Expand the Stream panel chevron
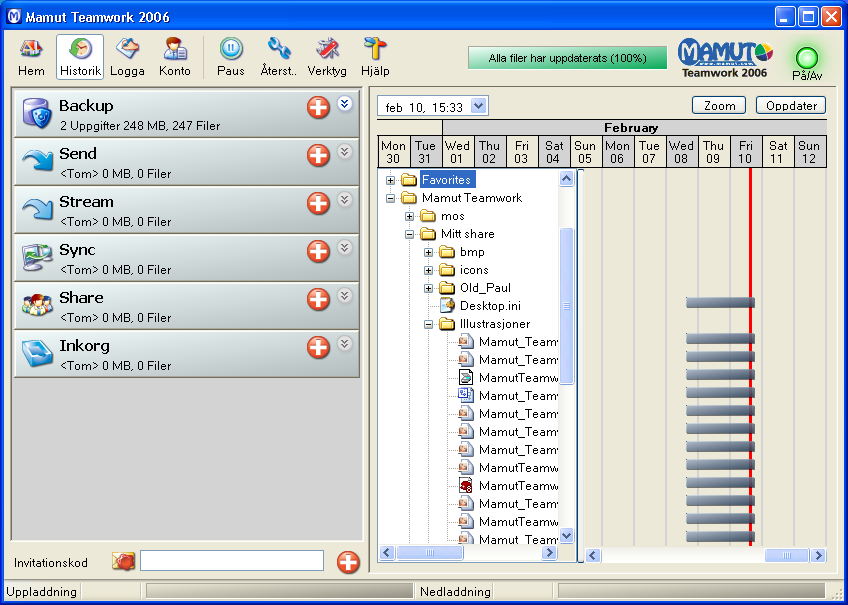The image size is (848, 605). pos(345,200)
